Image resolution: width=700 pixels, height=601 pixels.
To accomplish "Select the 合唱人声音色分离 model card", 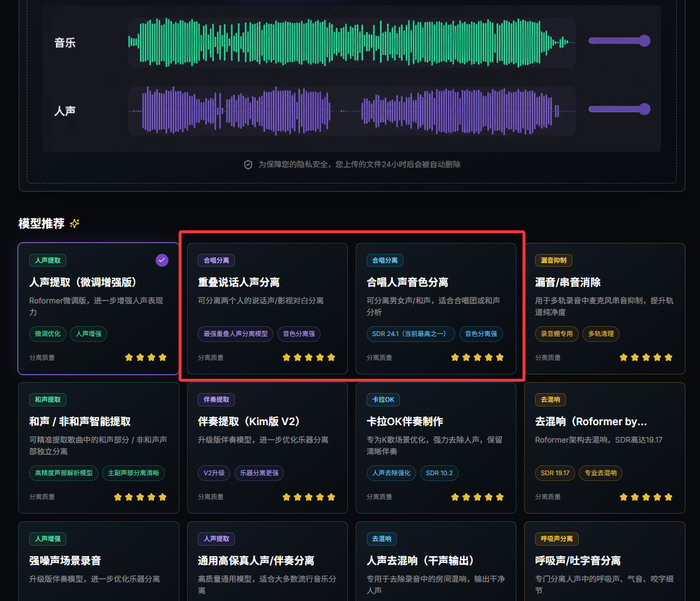I will [x=436, y=309].
